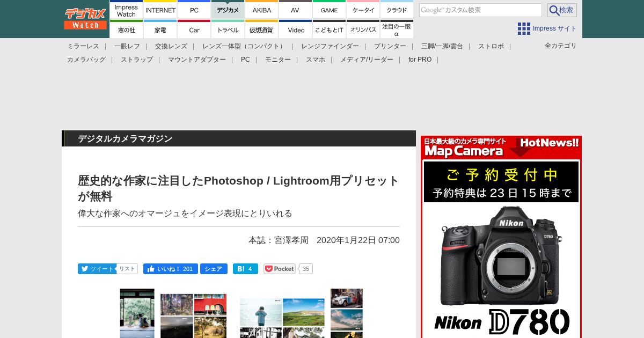Open the AV Watch tab

coord(295,10)
